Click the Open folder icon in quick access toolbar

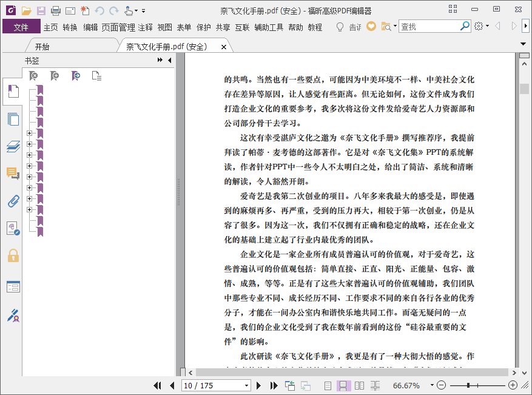[26, 11]
